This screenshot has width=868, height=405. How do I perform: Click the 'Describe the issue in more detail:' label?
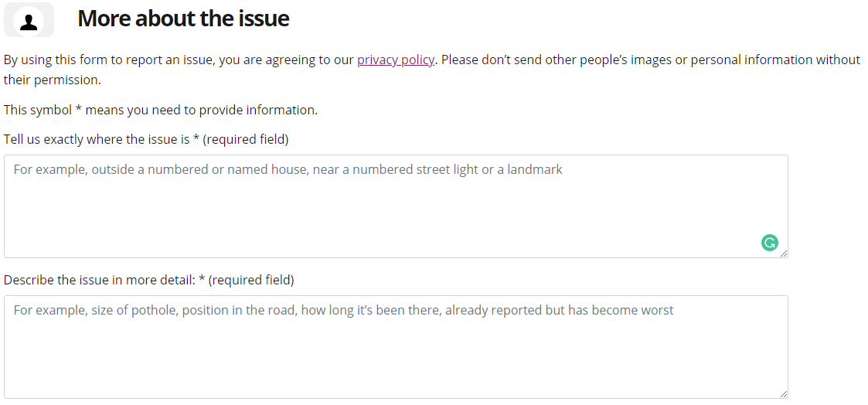100,280
